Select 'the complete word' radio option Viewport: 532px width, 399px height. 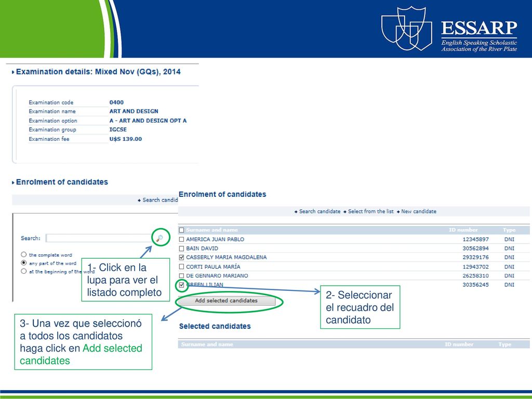pyautogui.click(x=23, y=255)
